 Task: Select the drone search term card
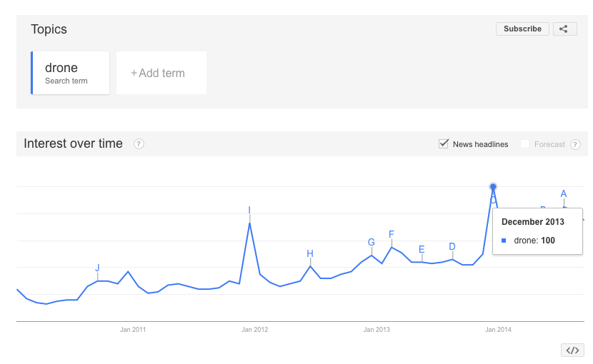click(x=70, y=73)
